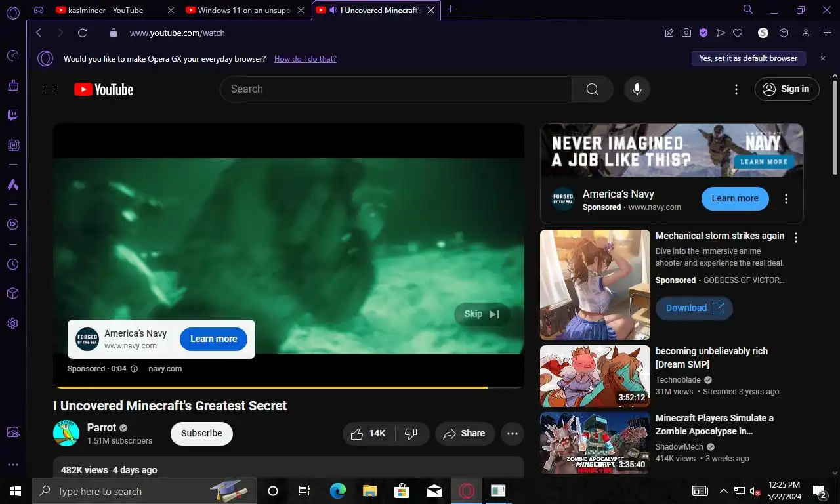Screen dimensions: 840x504
Task: Click Download on the Mechanical storm ad
Action: (694, 308)
